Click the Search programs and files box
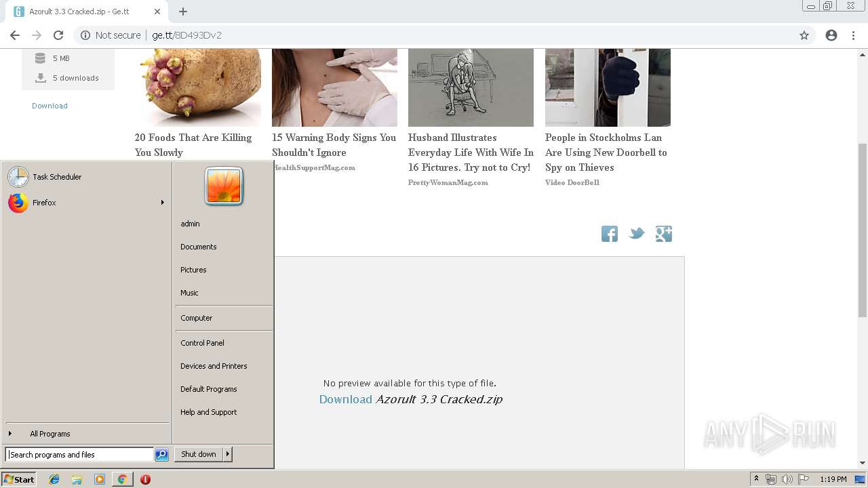The height and width of the screenshot is (488, 868). 79,455
